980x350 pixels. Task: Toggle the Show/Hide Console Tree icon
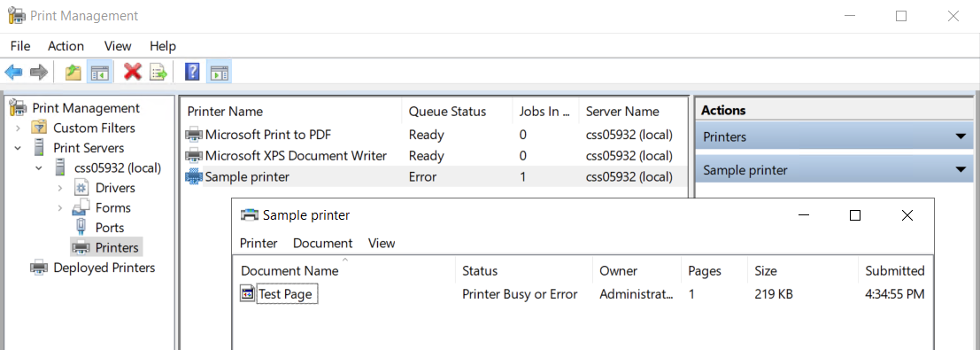pos(99,72)
